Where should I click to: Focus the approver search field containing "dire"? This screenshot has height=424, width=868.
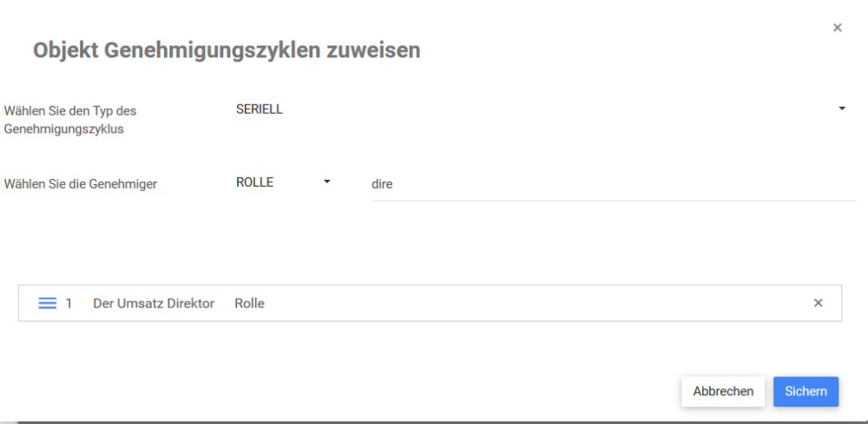click(x=608, y=184)
